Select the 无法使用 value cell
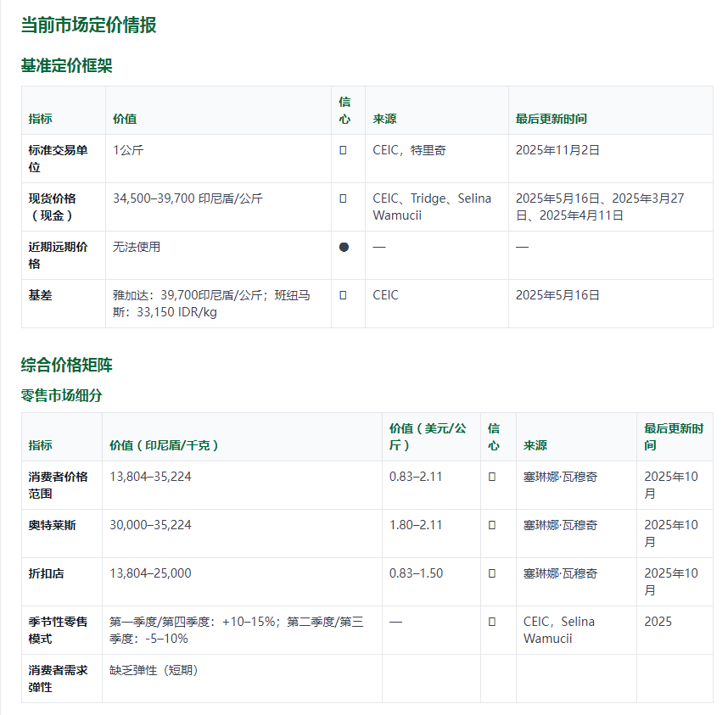The image size is (728, 715). pyautogui.click(x=136, y=245)
